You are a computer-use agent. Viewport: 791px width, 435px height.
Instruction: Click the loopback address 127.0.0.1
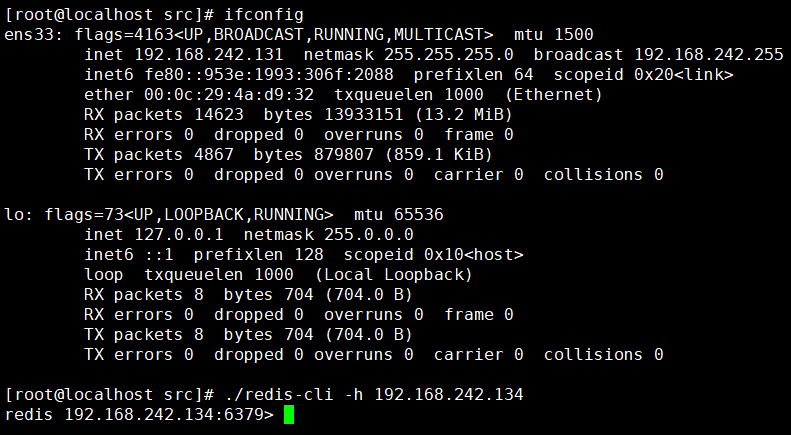pos(179,235)
